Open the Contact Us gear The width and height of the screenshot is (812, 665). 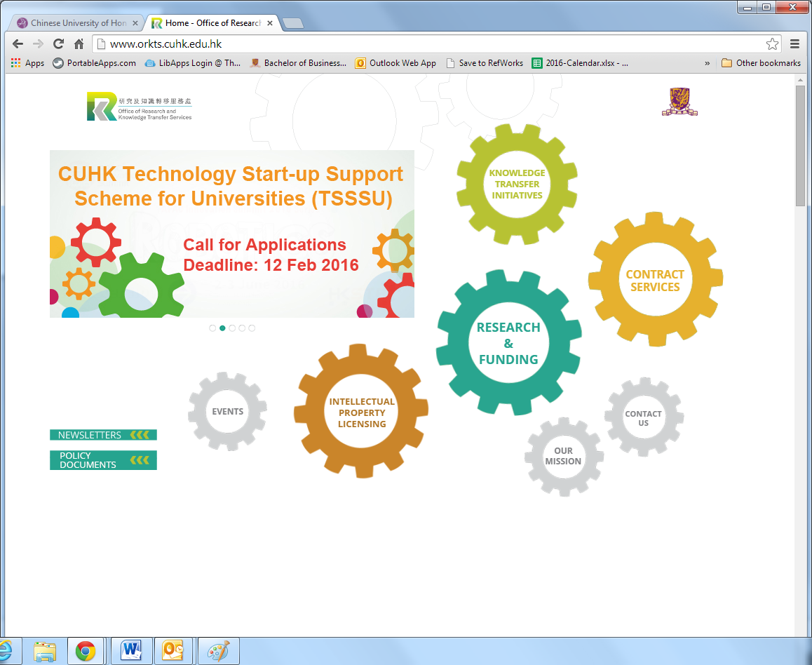point(643,417)
